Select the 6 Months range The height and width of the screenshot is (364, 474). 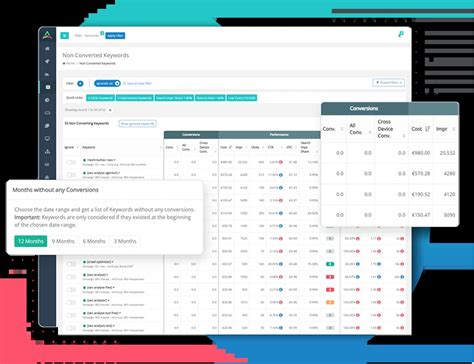tap(94, 241)
